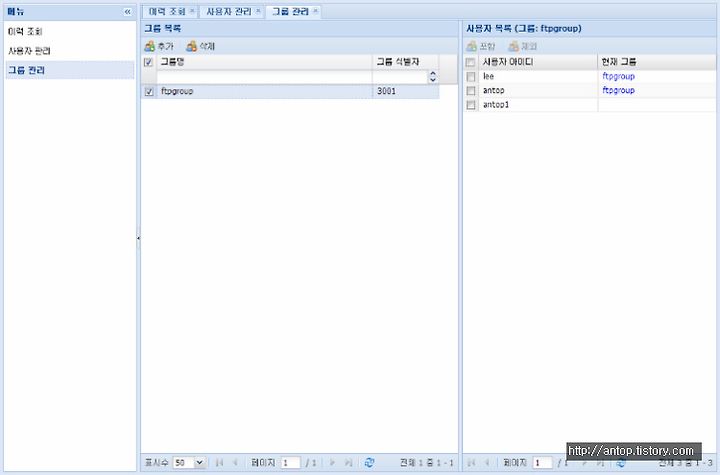720x475 pixels.
Task: Close the 이력 조회 tab
Action: [192, 11]
